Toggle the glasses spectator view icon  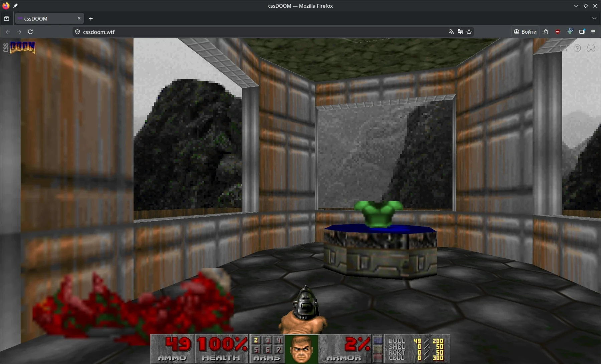point(591,48)
